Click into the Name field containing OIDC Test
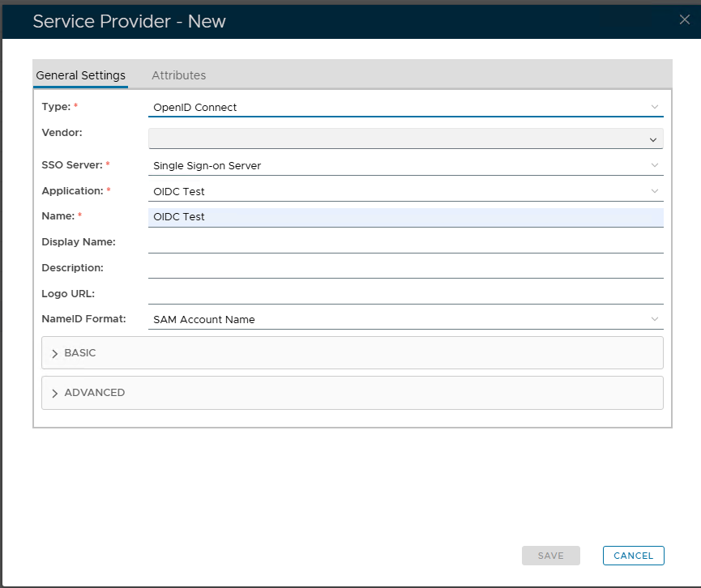 405,217
